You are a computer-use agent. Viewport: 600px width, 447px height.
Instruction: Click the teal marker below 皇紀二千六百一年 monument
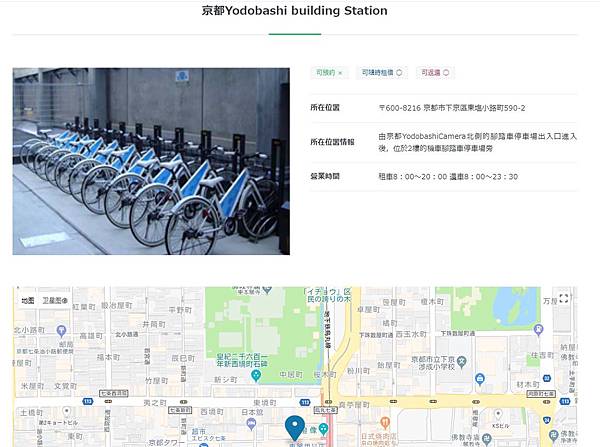pos(256,376)
